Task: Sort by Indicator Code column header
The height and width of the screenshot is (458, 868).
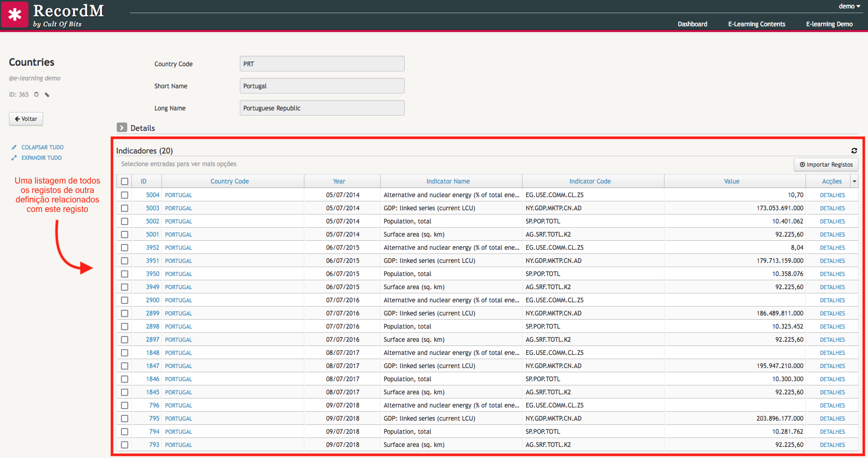Action: pyautogui.click(x=590, y=181)
